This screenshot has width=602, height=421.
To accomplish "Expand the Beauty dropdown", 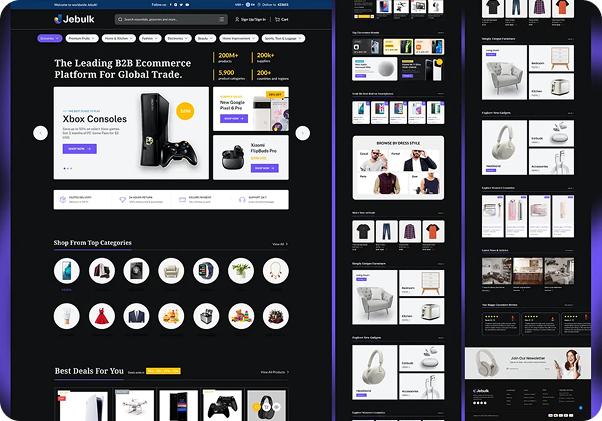I will coord(205,38).
